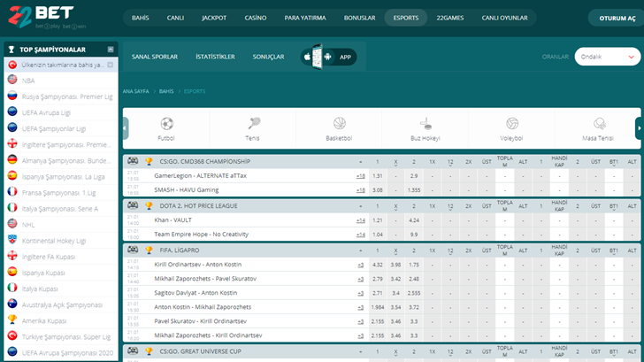
Task: Open the ESPORTS menu tab
Action: [406, 18]
